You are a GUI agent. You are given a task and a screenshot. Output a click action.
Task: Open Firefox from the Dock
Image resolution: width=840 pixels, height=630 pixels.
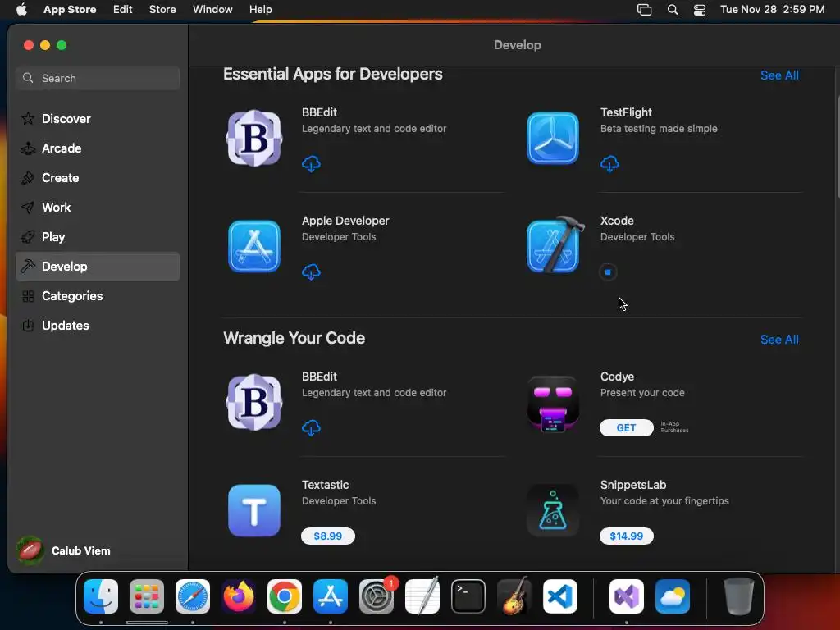(x=239, y=596)
